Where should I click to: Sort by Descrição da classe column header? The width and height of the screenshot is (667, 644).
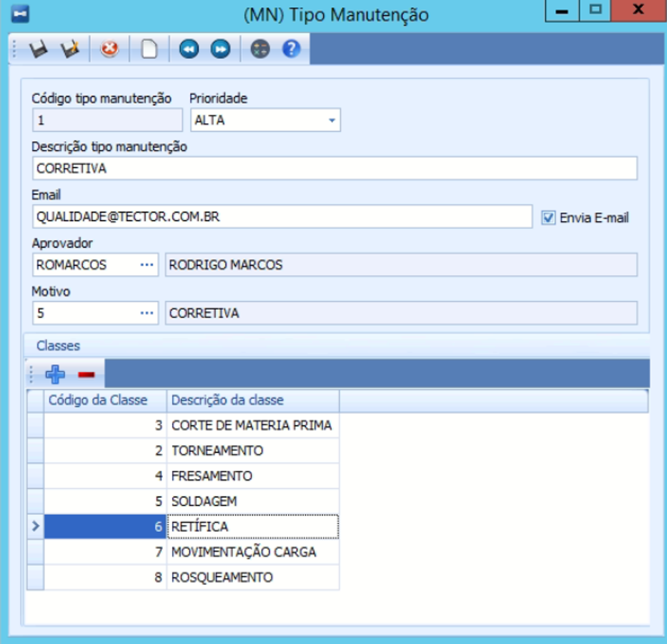(253, 400)
